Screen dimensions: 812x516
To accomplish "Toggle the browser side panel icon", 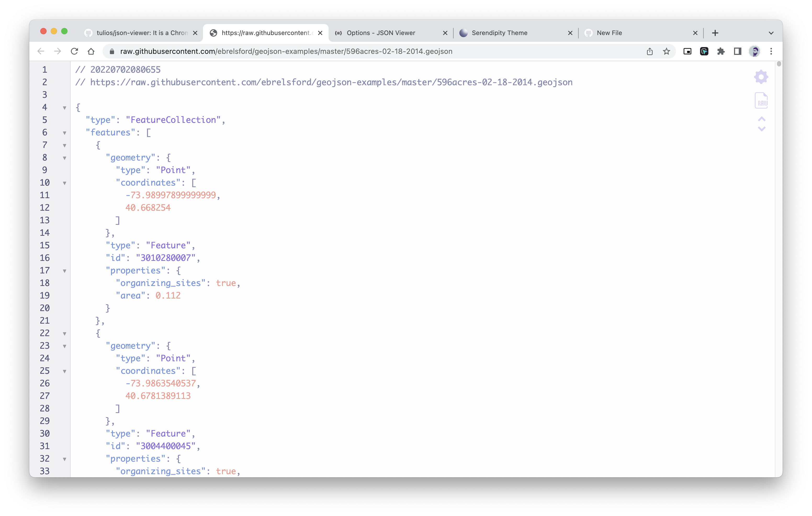I will (x=737, y=51).
